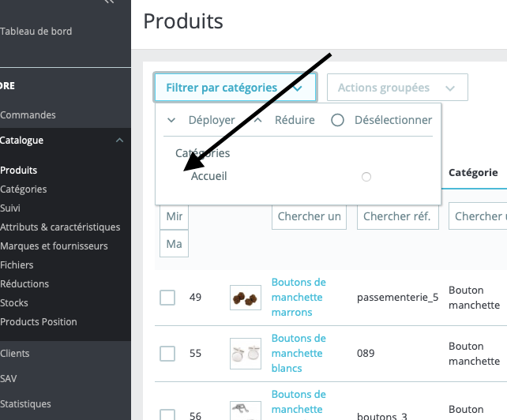
Task: Open Boutons de manchette blancs product link
Action: (298, 353)
